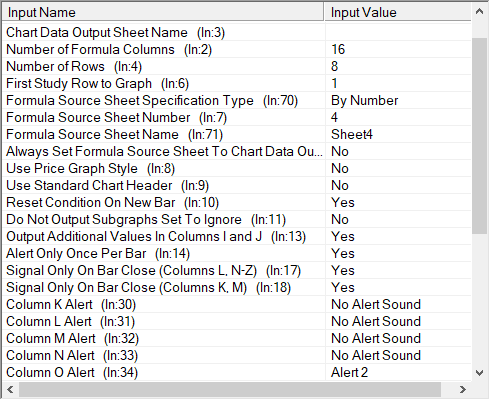Edit Formula Source Sheet Name value Sheet4
Viewport: 490px width, 400px height.
tap(398, 135)
